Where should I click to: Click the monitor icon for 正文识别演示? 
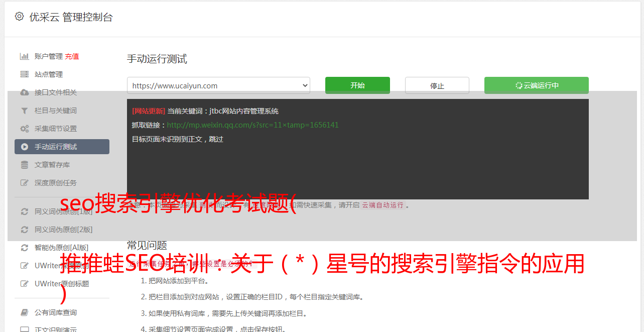click(24, 330)
